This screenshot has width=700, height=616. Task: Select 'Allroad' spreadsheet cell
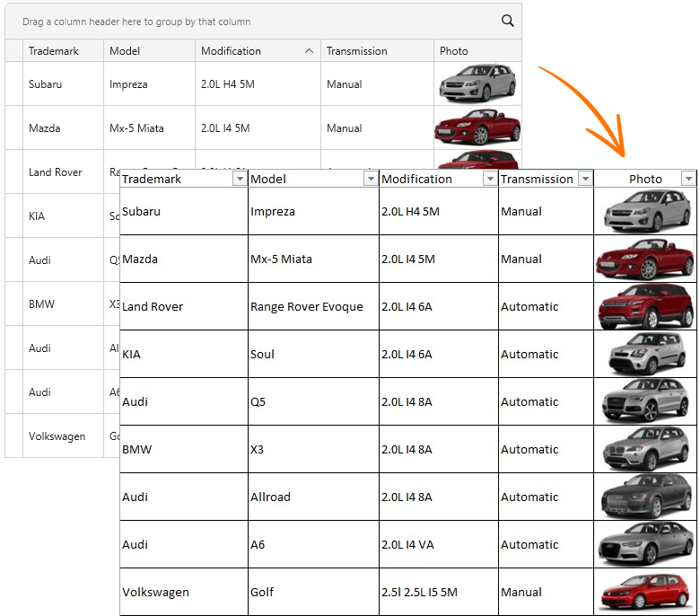[313, 497]
